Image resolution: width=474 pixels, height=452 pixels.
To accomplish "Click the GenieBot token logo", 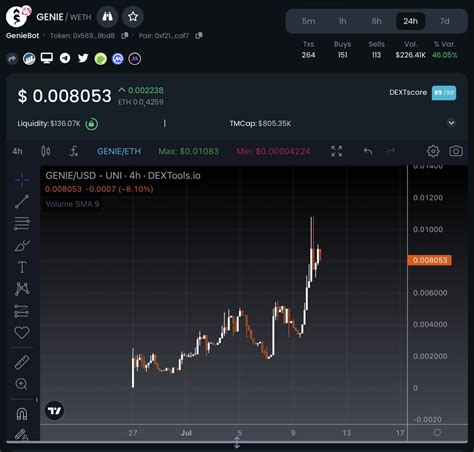I will (x=17, y=16).
